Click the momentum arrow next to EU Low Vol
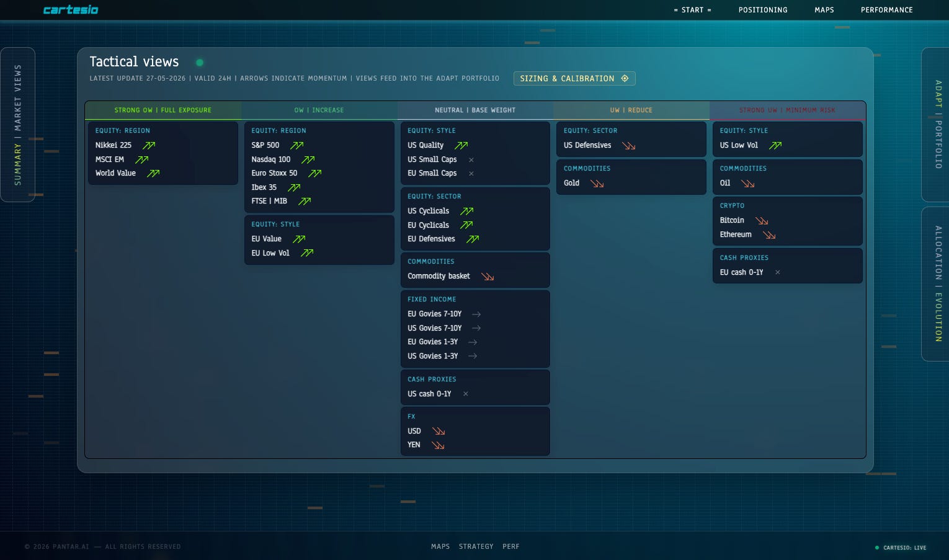Viewport: 949px width, 560px height. point(307,254)
